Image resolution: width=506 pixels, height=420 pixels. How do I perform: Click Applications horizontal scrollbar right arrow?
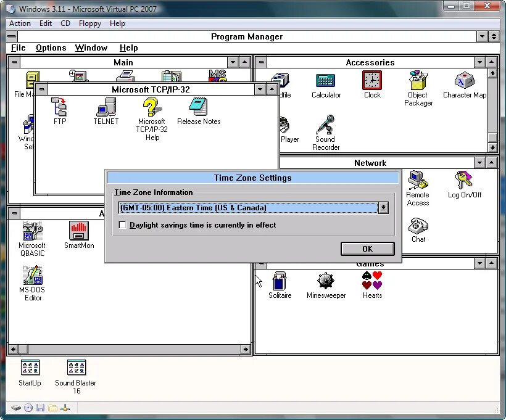tap(246, 349)
